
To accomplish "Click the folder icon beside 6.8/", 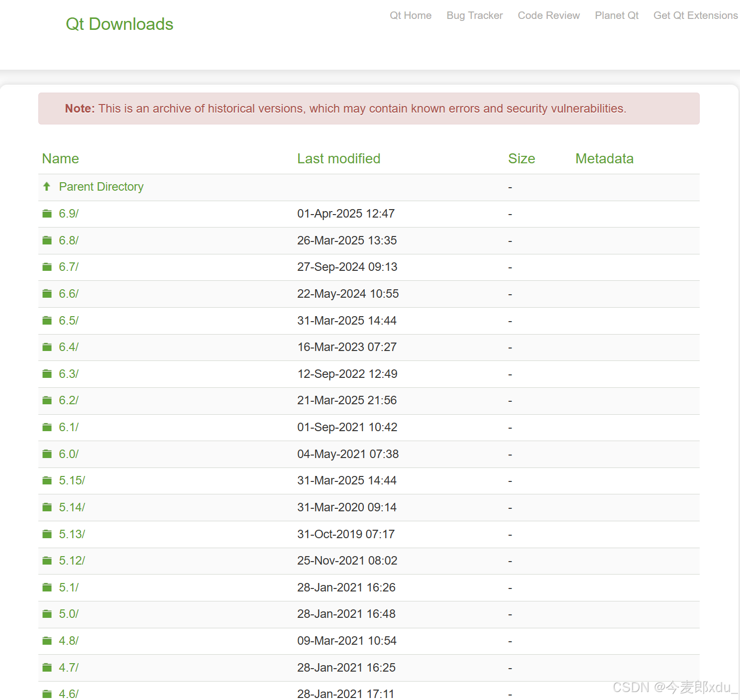I will coord(47,240).
